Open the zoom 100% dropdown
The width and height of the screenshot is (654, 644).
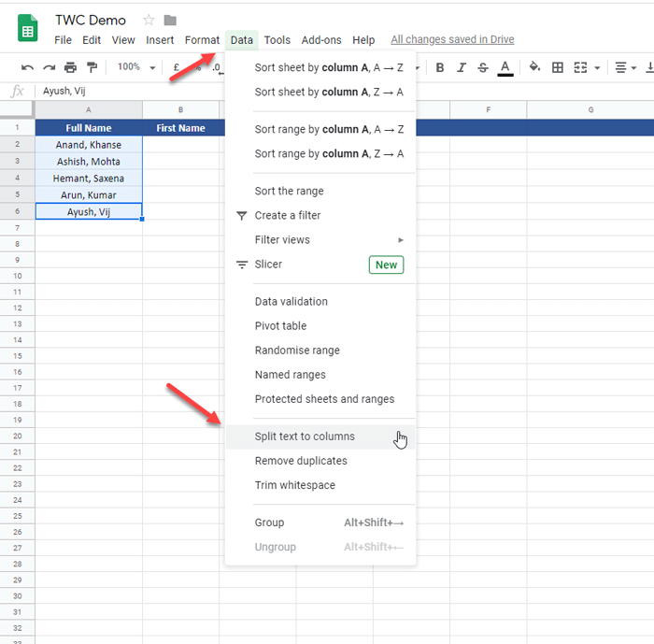136,66
